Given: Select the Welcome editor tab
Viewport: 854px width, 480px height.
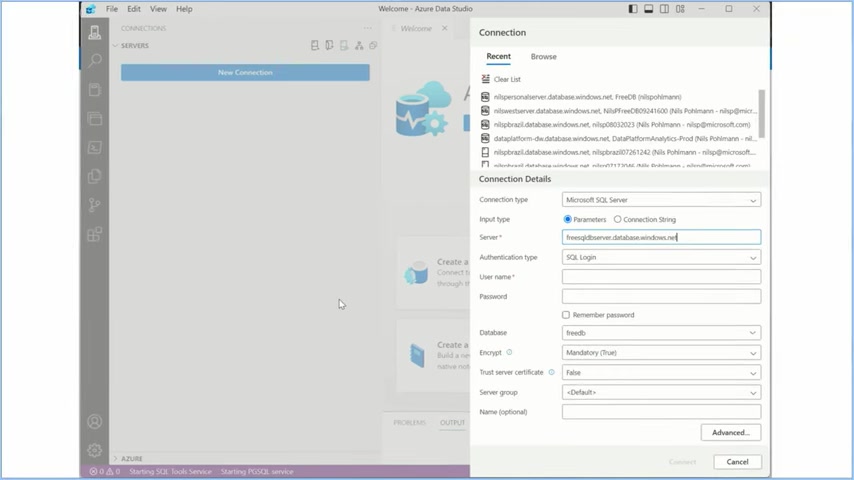Looking at the screenshot, I should 416,28.
